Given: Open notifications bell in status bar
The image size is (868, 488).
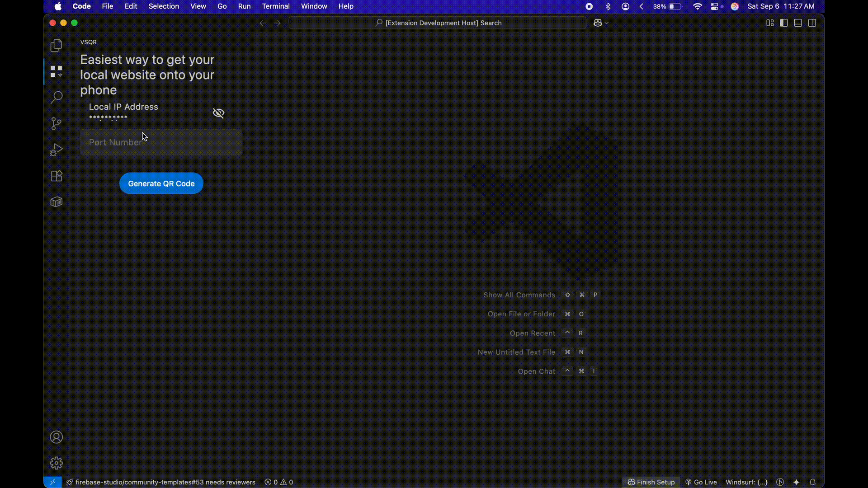Looking at the screenshot, I should pyautogui.click(x=812, y=482).
